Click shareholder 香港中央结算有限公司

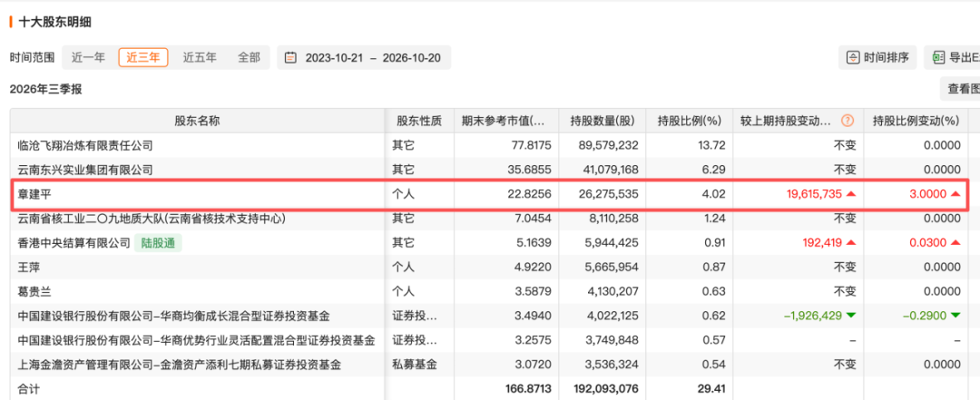pos(73,243)
